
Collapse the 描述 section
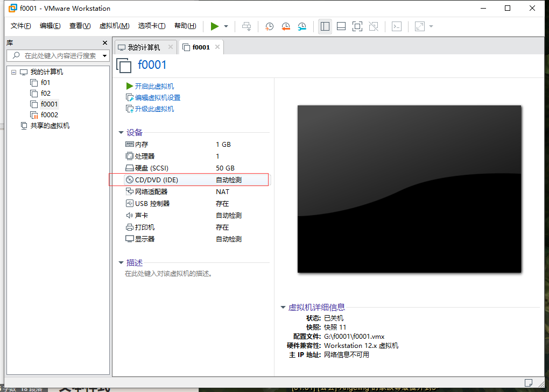point(121,262)
